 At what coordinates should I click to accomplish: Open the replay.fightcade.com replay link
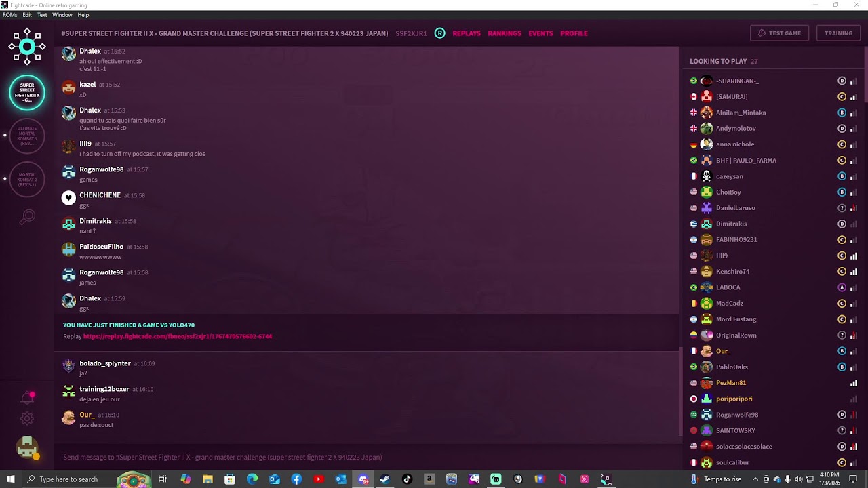click(178, 336)
